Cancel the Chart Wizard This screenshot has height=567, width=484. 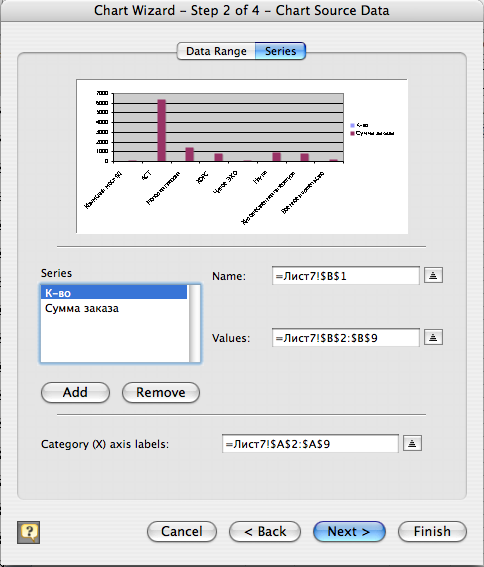click(x=182, y=532)
